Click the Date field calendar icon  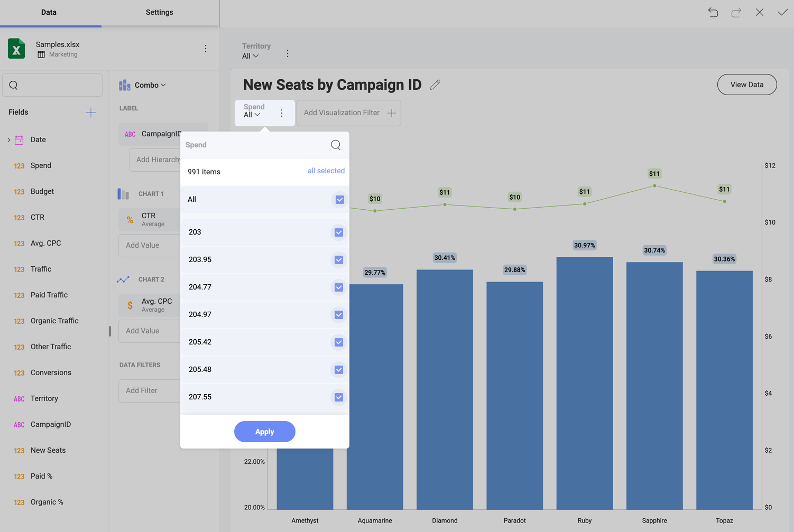click(x=19, y=140)
